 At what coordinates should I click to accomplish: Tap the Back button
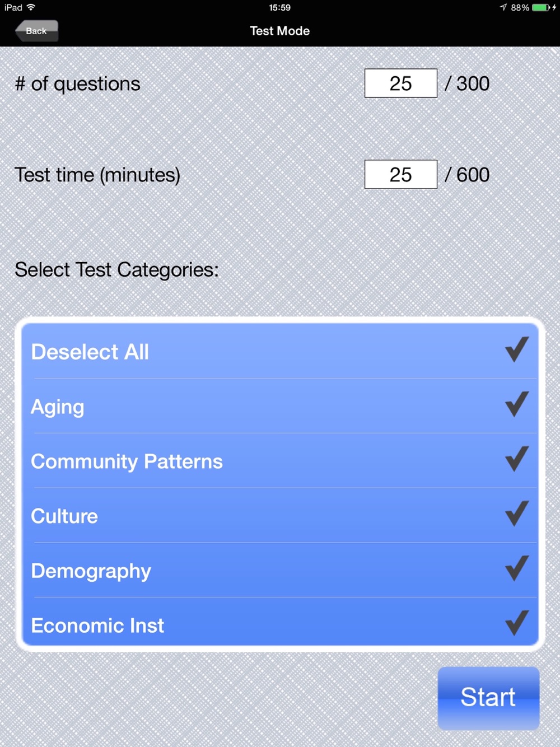(x=36, y=31)
